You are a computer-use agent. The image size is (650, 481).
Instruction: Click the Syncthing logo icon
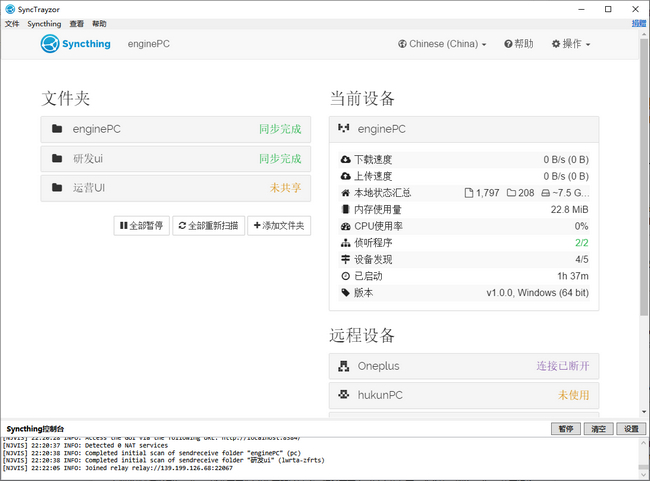pos(50,44)
